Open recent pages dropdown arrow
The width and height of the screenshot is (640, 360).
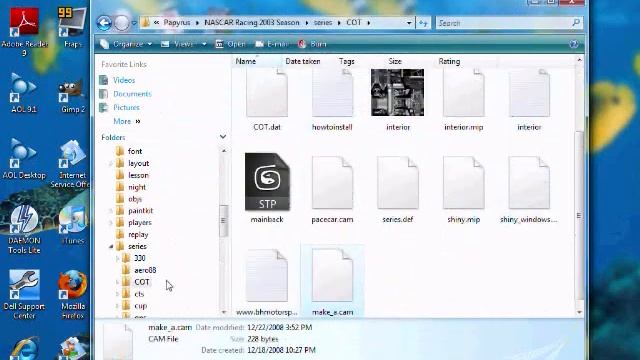pyautogui.click(x=134, y=23)
